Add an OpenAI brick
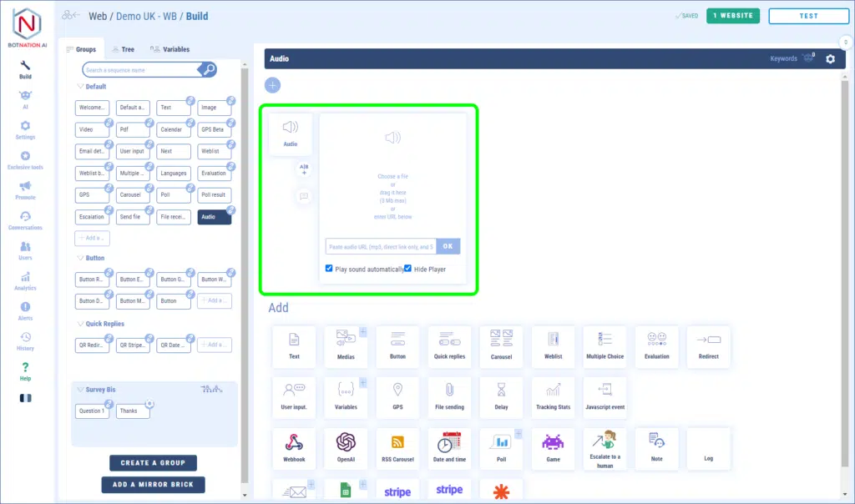Image resolution: width=855 pixels, height=504 pixels. tap(346, 449)
